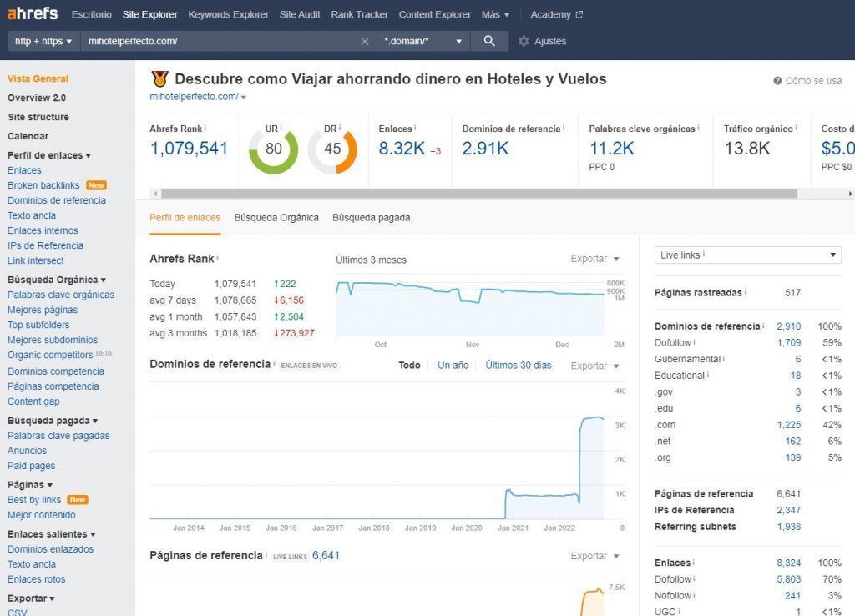The image size is (855, 616).
Task: Open the http + https protocol dropdown
Action: (x=43, y=41)
